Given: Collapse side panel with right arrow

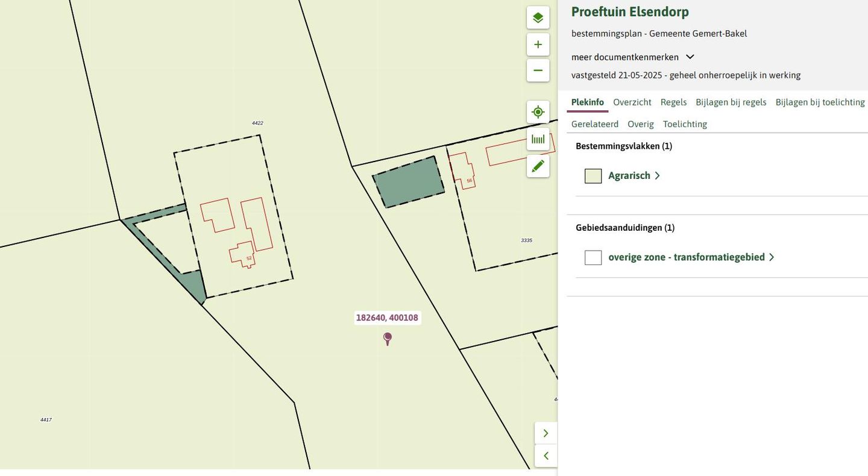Looking at the screenshot, I should [546, 433].
